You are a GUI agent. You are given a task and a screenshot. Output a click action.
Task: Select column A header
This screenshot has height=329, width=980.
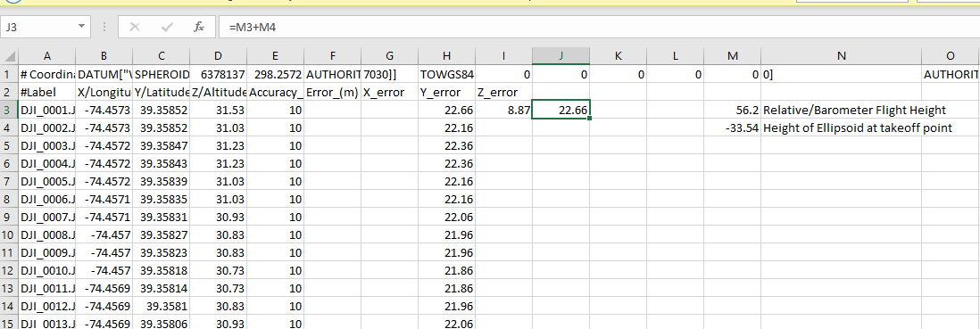[x=47, y=56]
